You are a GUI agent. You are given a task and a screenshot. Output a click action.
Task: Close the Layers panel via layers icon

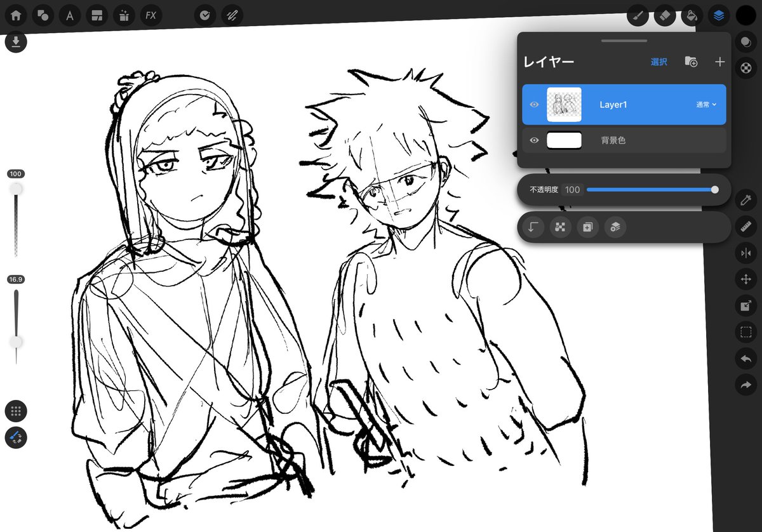719,15
